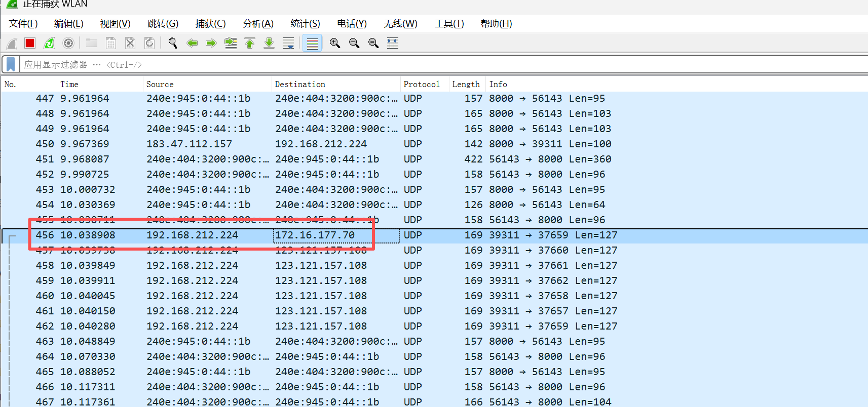This screenshot has width=868, height=407.
Task: Open the 无线(W) menu
Action: [401, 24]
